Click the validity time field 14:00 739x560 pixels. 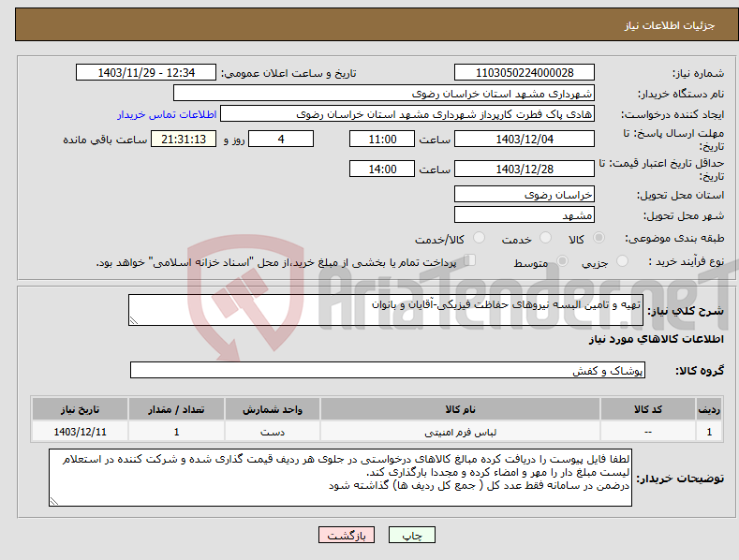tap(382, 169)
